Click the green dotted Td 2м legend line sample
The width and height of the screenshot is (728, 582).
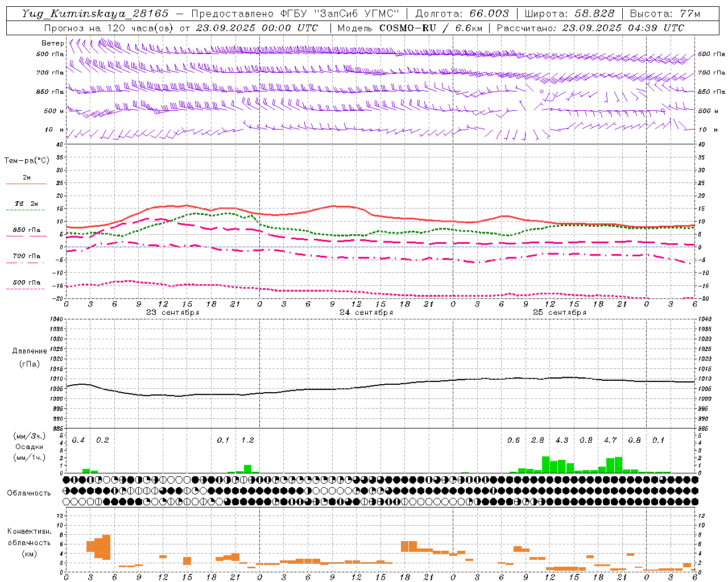(25, 210)
